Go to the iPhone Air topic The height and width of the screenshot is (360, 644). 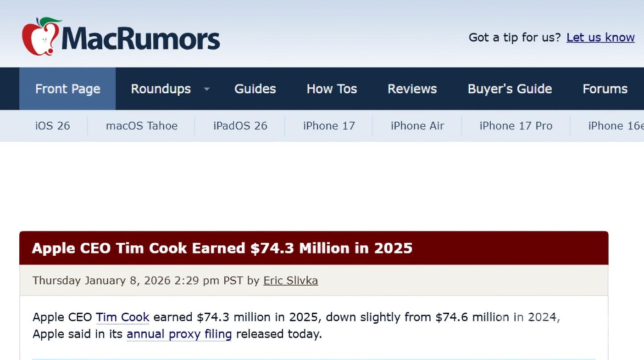tap(417, 126)
